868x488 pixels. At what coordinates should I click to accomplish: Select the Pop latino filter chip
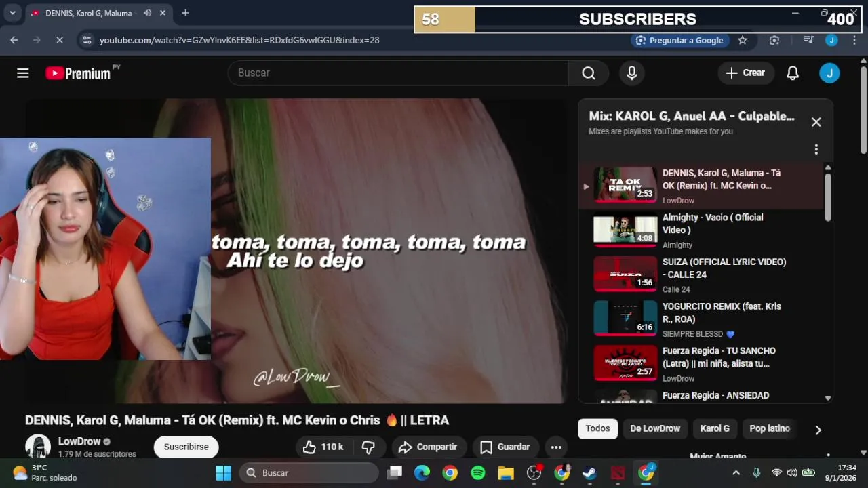click(x=770, y=428)
